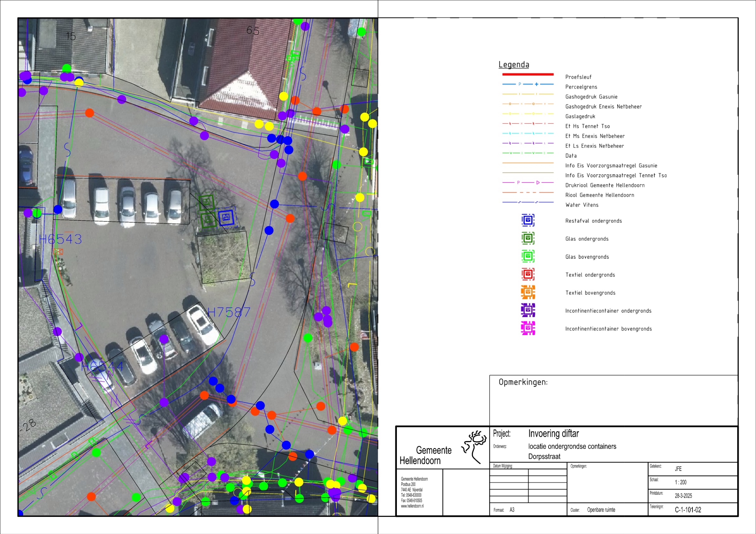Viewport: 756px width, 534px height.
Task: Click the Restafval ondergronds legend icon
Action: point(528,220)
